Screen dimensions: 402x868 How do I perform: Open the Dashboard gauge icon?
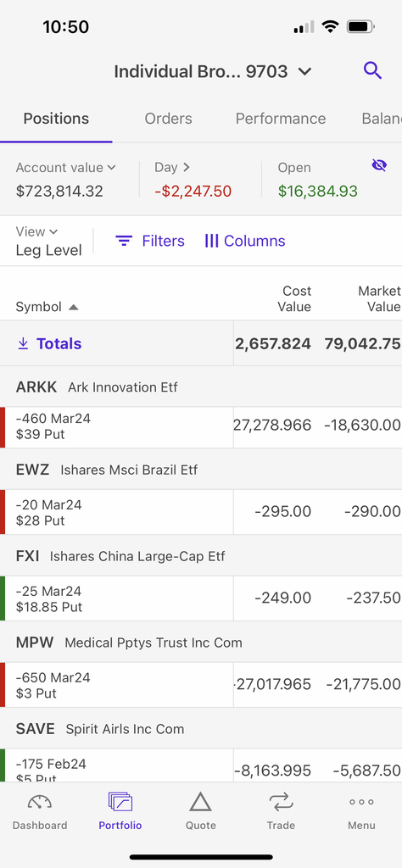[40, 802]
